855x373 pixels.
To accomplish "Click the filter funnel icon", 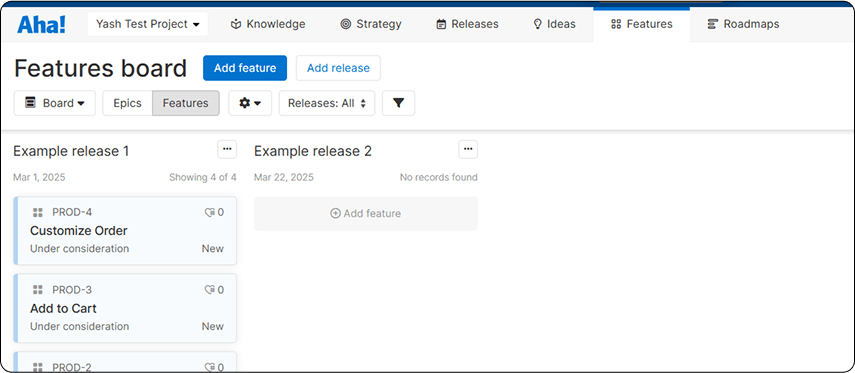I will click(399, 103).
